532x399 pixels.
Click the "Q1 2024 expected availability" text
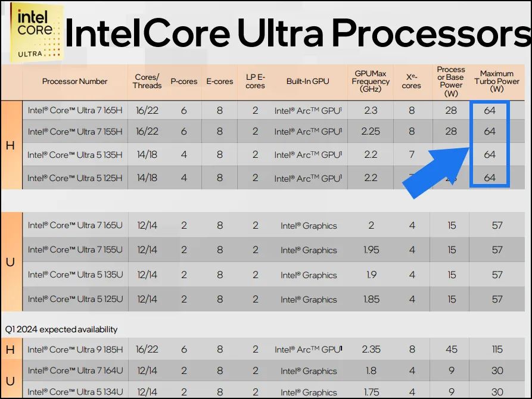[x=62, y=329]
